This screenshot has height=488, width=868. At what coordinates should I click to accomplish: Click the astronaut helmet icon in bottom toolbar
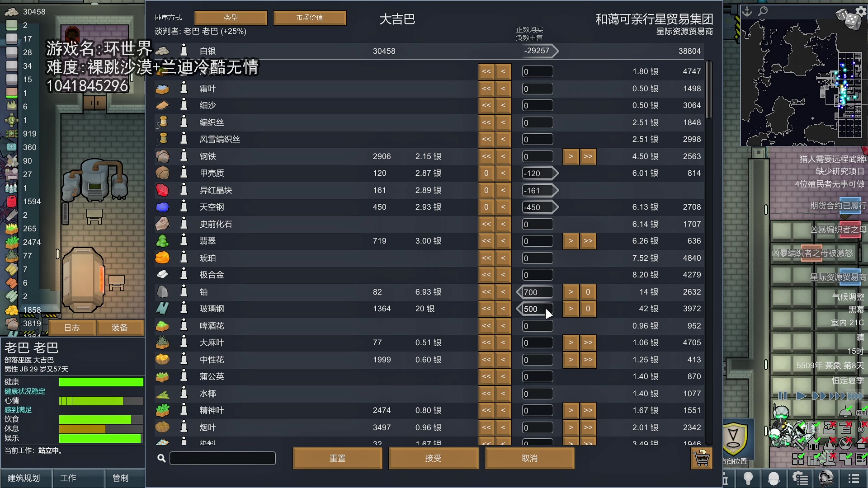tap(826, 479)
